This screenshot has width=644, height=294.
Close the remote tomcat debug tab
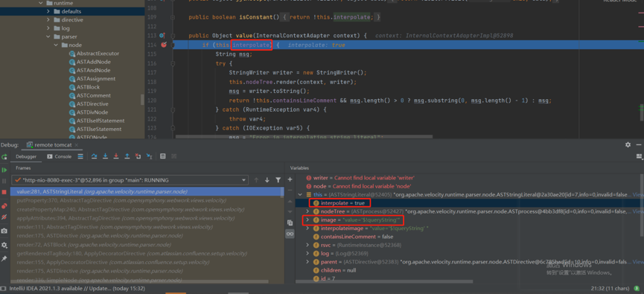(x=77, y=145)
